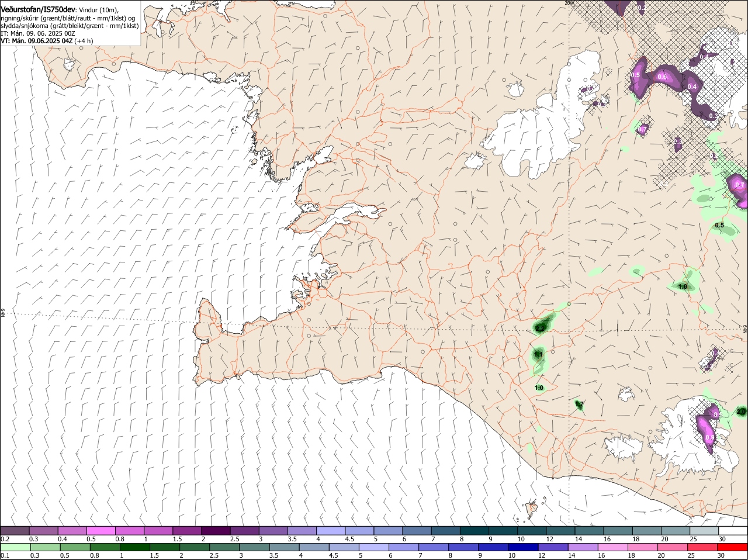Viewport: 748px width, 560px height.
Task: Click the initial time line 'IT: Mán. 09. 06. 2025 00Z'
Action: point(38,33)
